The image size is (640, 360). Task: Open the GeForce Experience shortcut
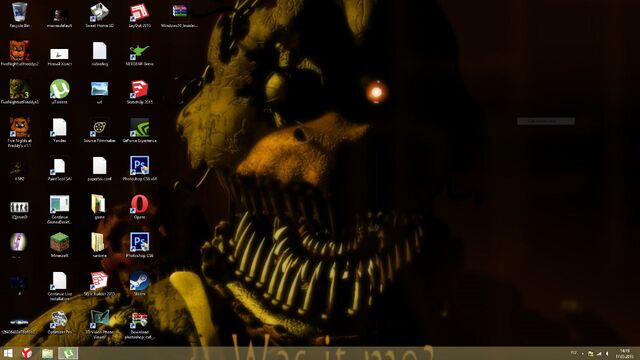[139, 129]
